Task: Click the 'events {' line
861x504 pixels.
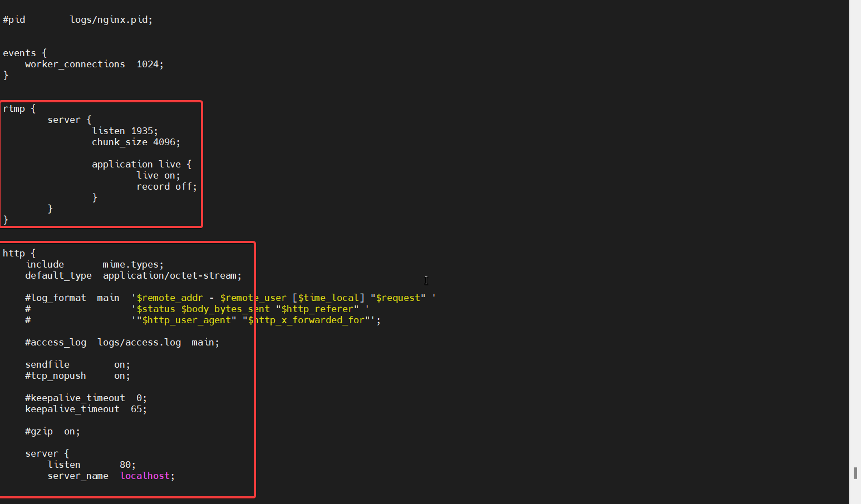Action: pyautogui.click(x=25, y=53)
